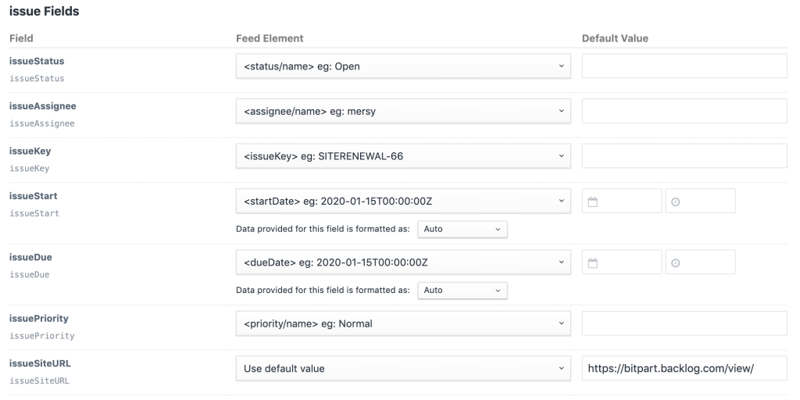Click the calendar icon in issueStart row
Viewport: 800px width, 400px height.
(x=593, y=202)
